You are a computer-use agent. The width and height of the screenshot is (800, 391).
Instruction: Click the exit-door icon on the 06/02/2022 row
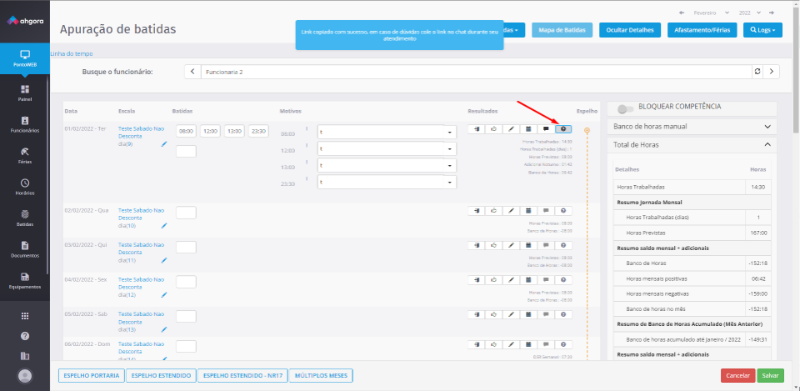(477, 345)
